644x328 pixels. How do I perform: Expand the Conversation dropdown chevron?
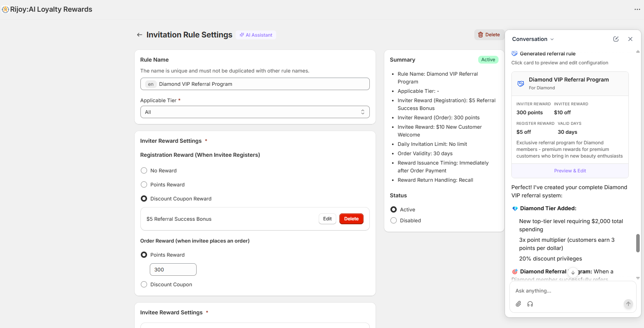point(552,39)
